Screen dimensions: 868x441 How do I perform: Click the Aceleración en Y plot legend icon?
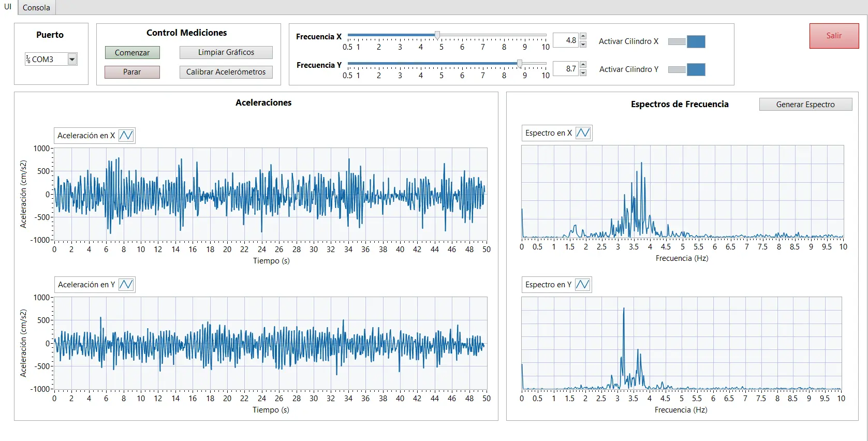click(x=126, y=285)
